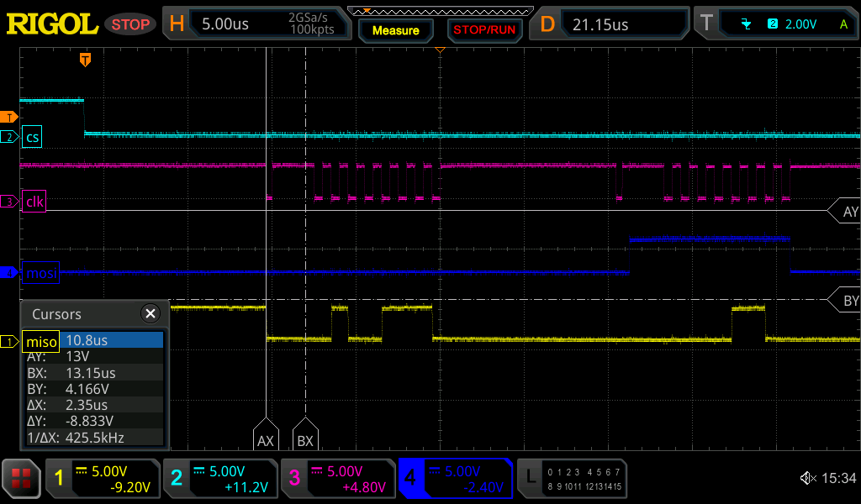Grab the AX cursor handle
Screen dimensions: 861x504
pyautogui.click(x=266, y=435)
